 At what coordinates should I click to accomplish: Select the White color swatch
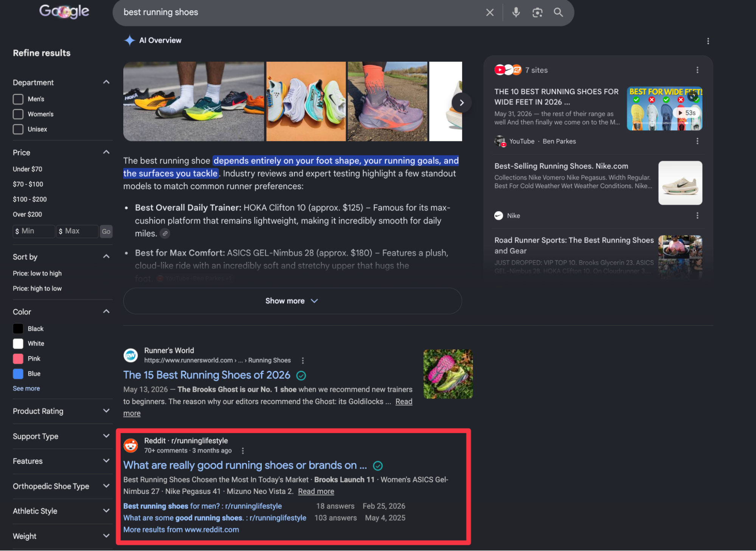pyautogui.click(x=18, y=344)
